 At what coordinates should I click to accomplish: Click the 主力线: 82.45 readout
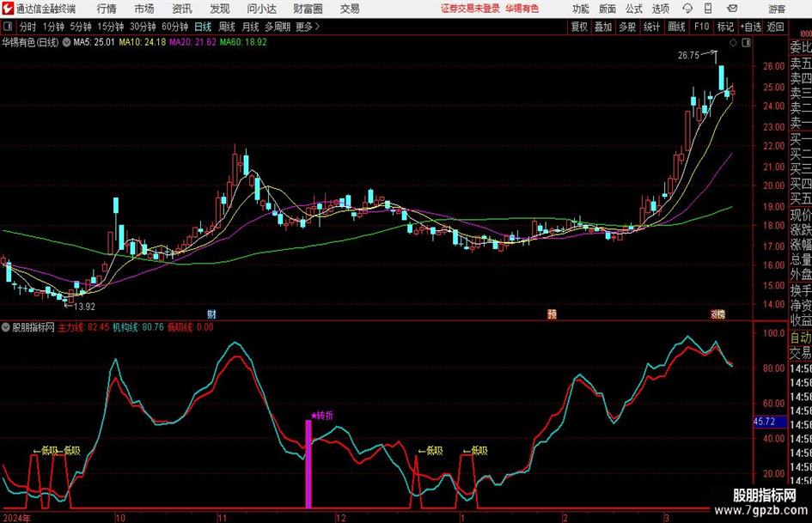pos(83,327)
